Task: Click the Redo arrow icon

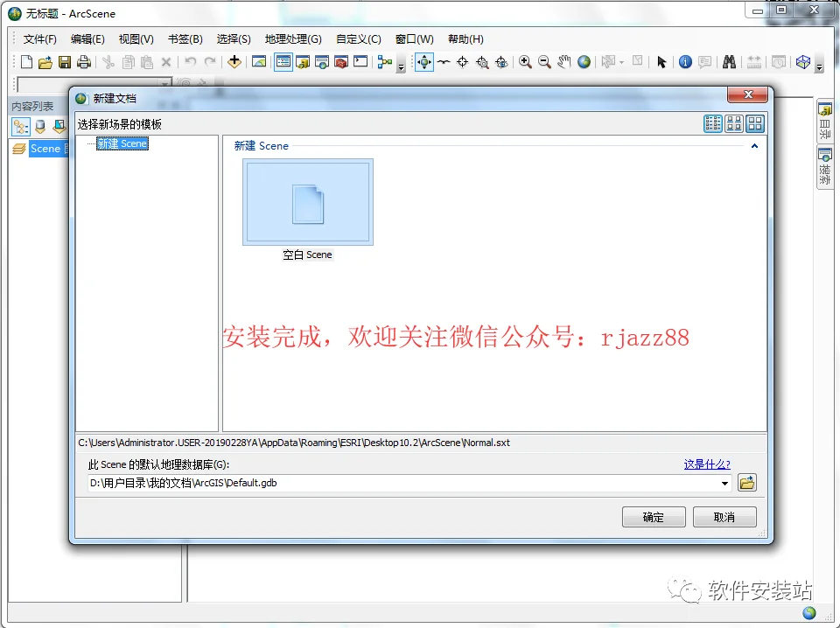Action: click(210, 61)
